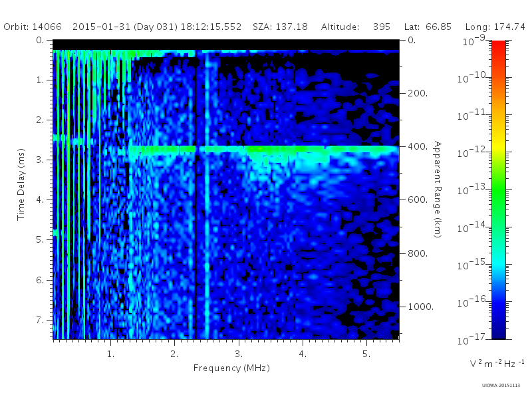Image resolution: width=532 pixels, height=399 pixels.
Task: Click the 5. frequency axis tick label
Action: click(x=366, y=354)
